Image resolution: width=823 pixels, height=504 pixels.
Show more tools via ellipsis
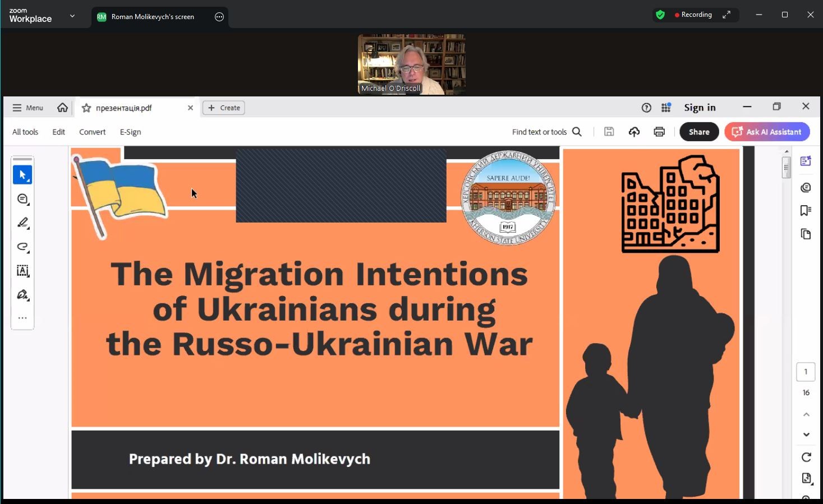22,318
